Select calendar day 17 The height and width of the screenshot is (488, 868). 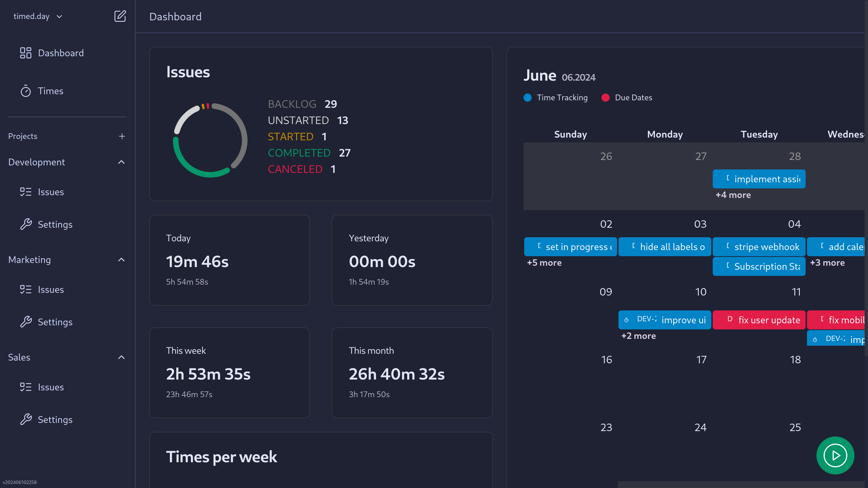[701, 360]
